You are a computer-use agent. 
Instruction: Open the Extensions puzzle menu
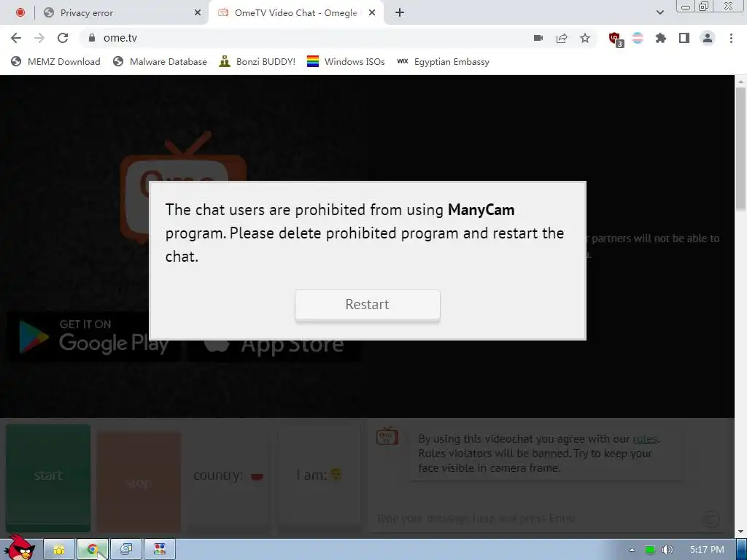(661, 38)
